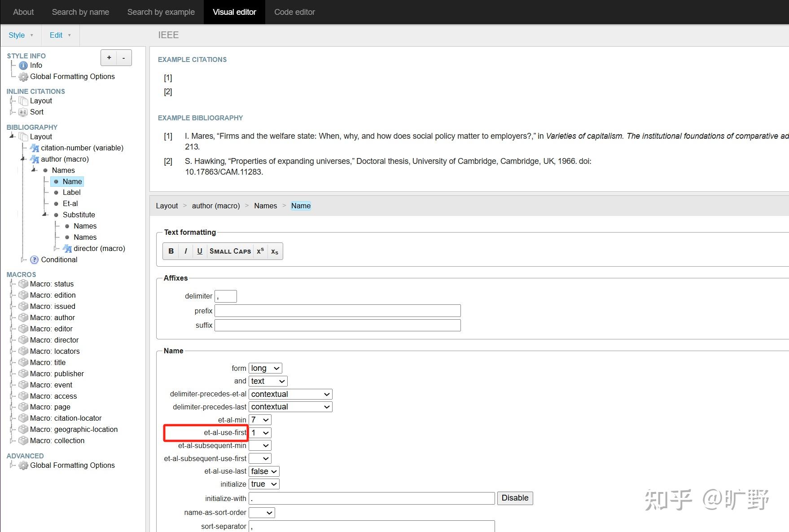Select the Sort icon under Inline Citations
The image size is (789, 532).
coord(23,112)
